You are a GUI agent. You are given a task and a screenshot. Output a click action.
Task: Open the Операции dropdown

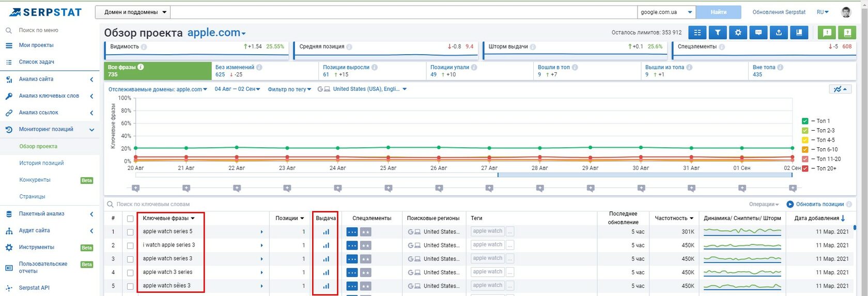764,205
